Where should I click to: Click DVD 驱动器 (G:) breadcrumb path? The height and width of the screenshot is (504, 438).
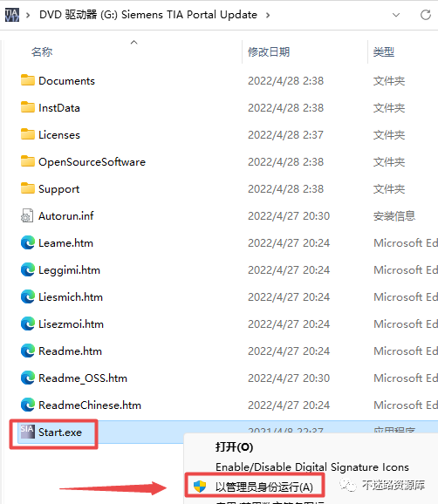click(148, 15)
